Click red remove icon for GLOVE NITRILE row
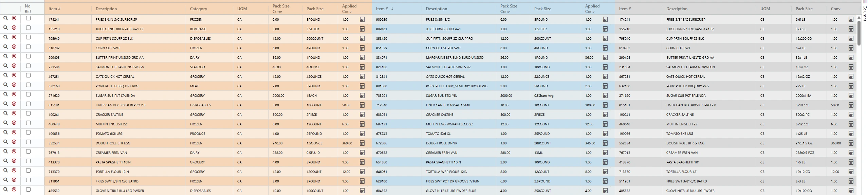Viewport: 868px width, 195px height. pyautogui.click(x=14, y=189)
